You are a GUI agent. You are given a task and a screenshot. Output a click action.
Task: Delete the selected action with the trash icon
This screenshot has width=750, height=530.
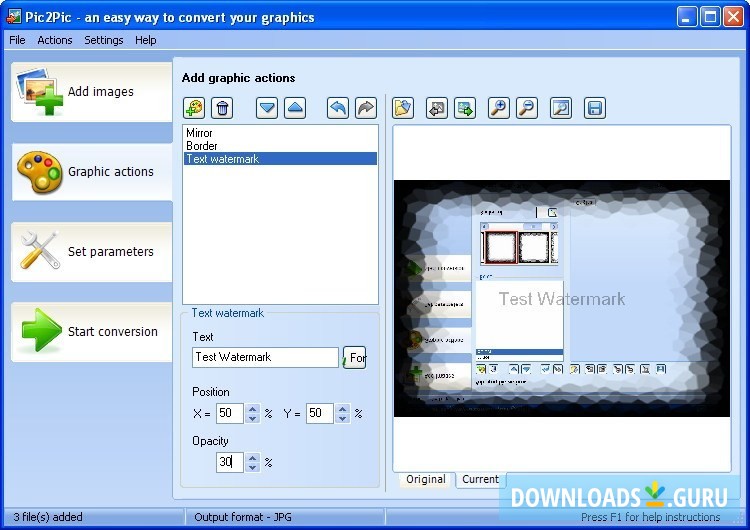pyautogui.click(x=222, y=108)
